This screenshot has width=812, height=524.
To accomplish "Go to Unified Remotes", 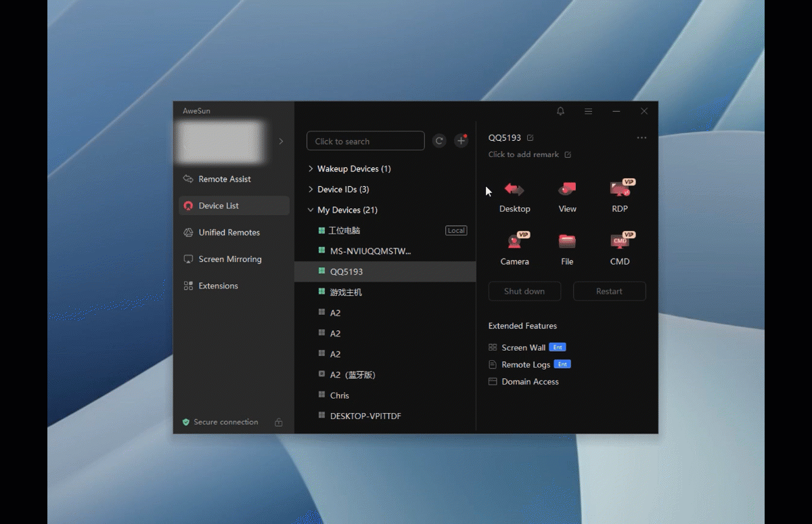I will (x=234, y=233).
